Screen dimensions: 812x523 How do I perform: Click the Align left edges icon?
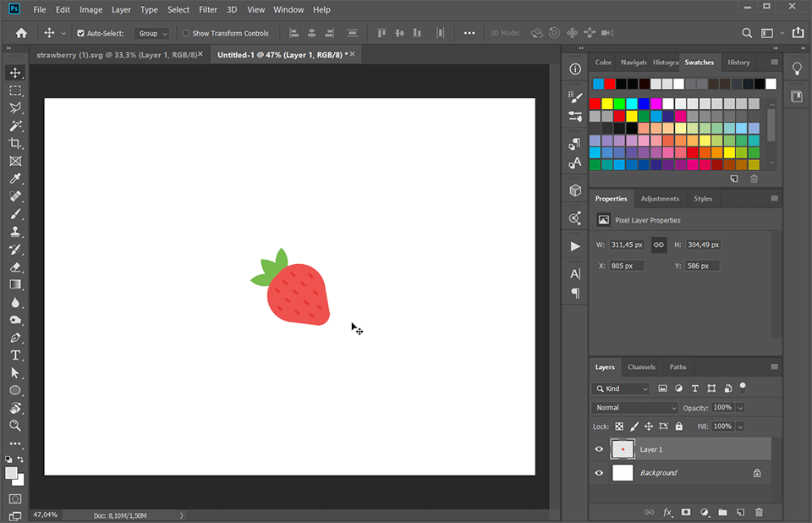click(x=294, y=32)
